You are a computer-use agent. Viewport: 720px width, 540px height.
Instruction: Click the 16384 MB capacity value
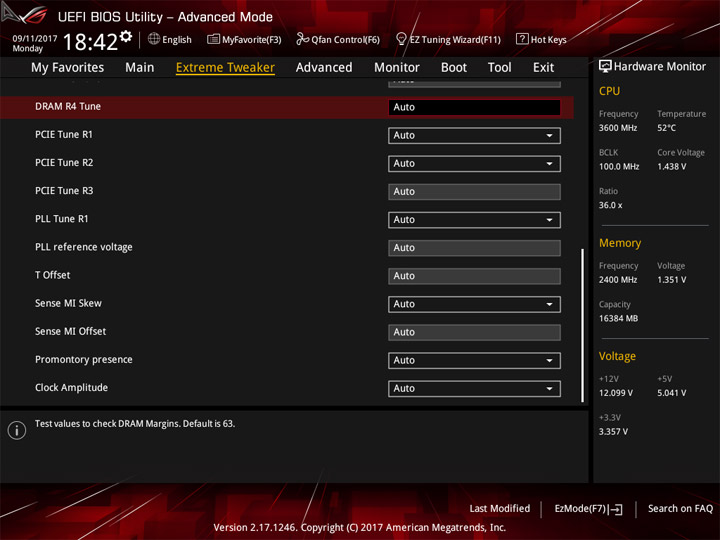click(x=618, y=319)
